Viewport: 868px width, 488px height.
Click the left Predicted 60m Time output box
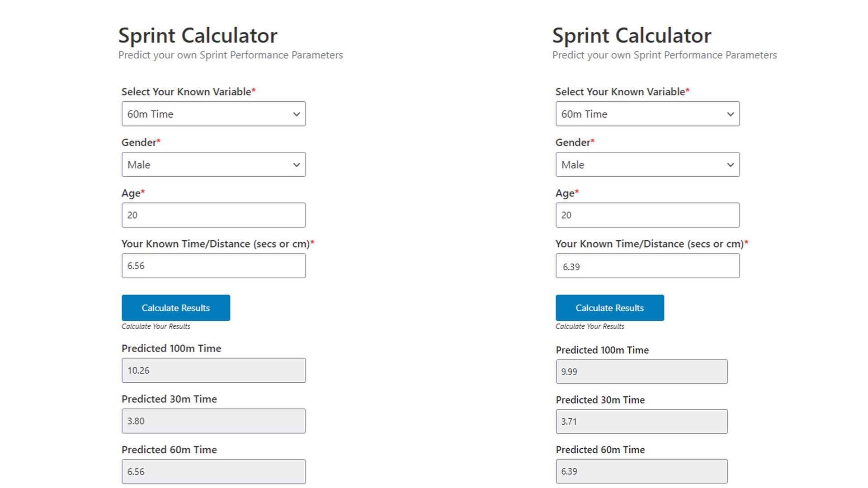213,472
